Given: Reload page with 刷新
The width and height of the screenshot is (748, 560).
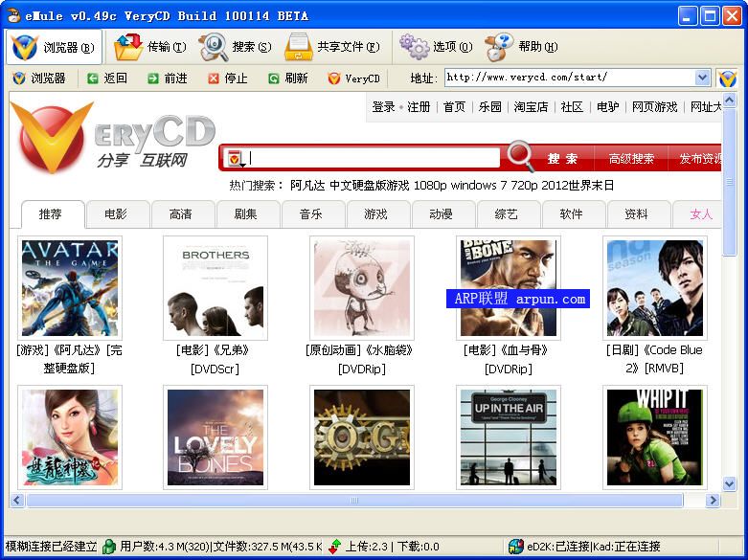Looking at the screenshot, I should click(x=288, y=78).
